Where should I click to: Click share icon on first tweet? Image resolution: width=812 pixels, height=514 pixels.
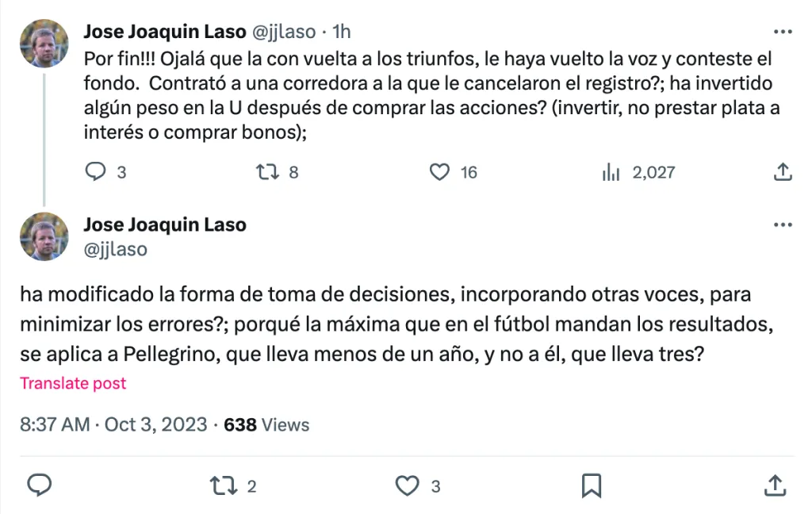(782, 171)
